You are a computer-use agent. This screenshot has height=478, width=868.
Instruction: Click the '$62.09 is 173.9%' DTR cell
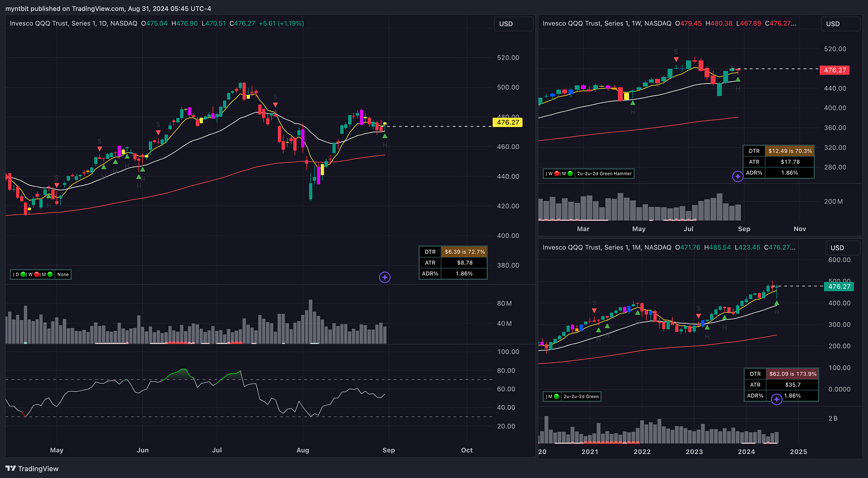pyautogui.click(x=793, y=374)
